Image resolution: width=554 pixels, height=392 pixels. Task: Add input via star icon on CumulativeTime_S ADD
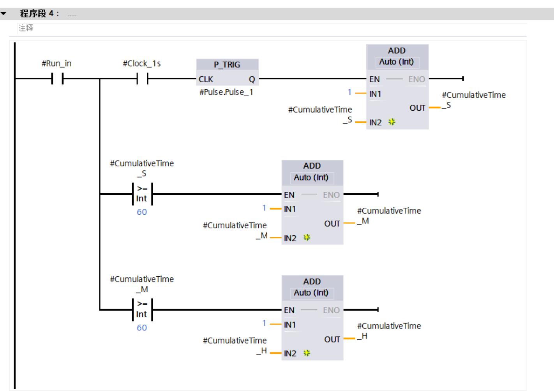click(392, 122)
